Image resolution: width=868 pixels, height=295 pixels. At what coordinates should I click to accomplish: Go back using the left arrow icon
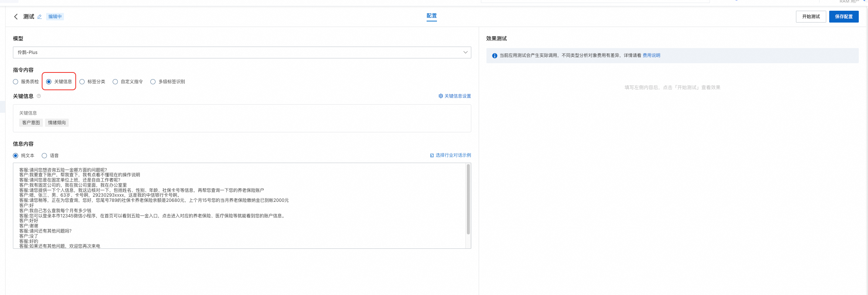[16, 17]
